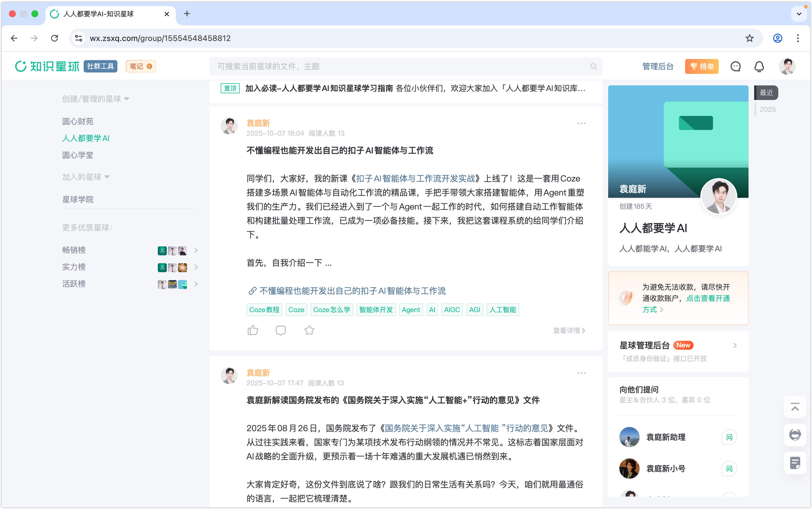Click the search magnifier icon
Viewport: 812px width, 509px height.
pos(593,66)
